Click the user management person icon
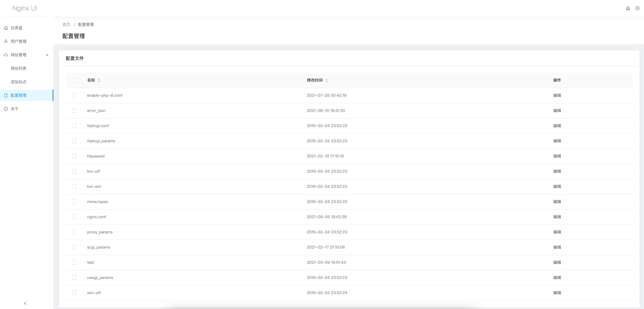The height and width of the screenshot is (309, 644). 6,41
